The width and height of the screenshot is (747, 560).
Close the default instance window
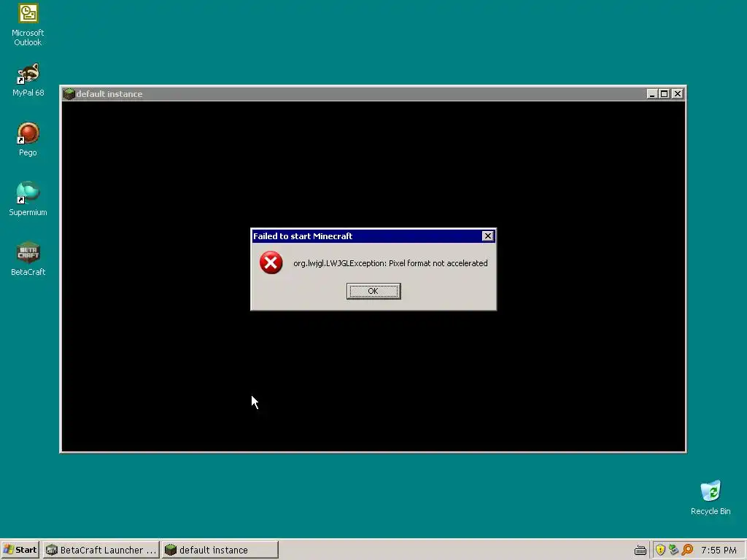click(677, 94)
